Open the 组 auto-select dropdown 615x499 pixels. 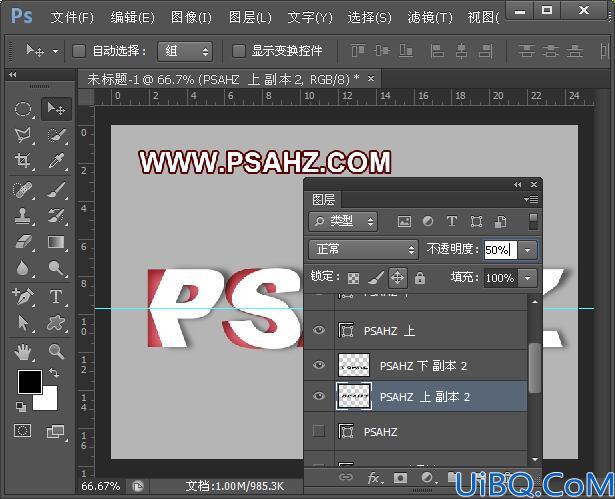(x=185, y=51)
